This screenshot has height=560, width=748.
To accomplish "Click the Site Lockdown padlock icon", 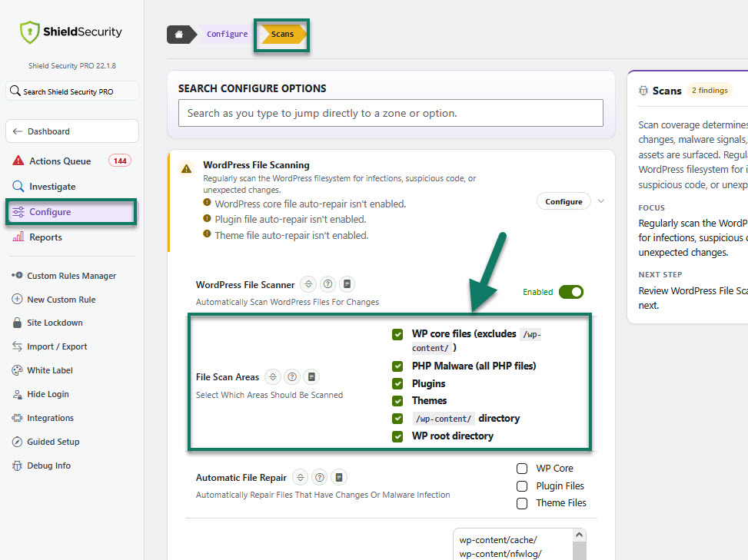I will 17,323.
